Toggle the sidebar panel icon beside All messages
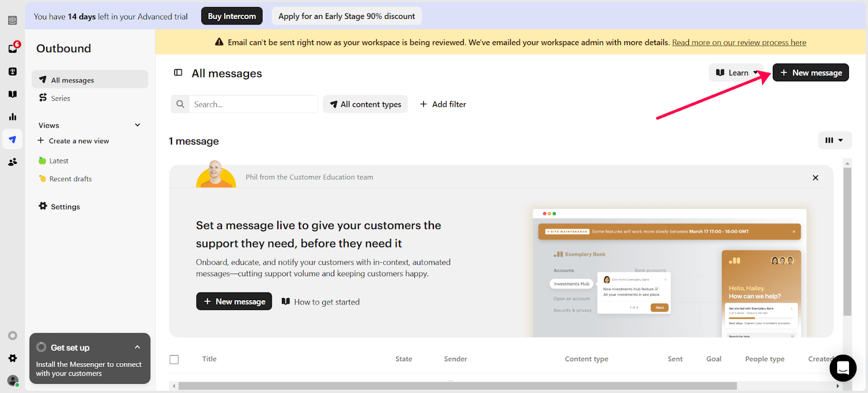Image resolution: width=868 pixels, height=393 pixels. pos(178,73)
